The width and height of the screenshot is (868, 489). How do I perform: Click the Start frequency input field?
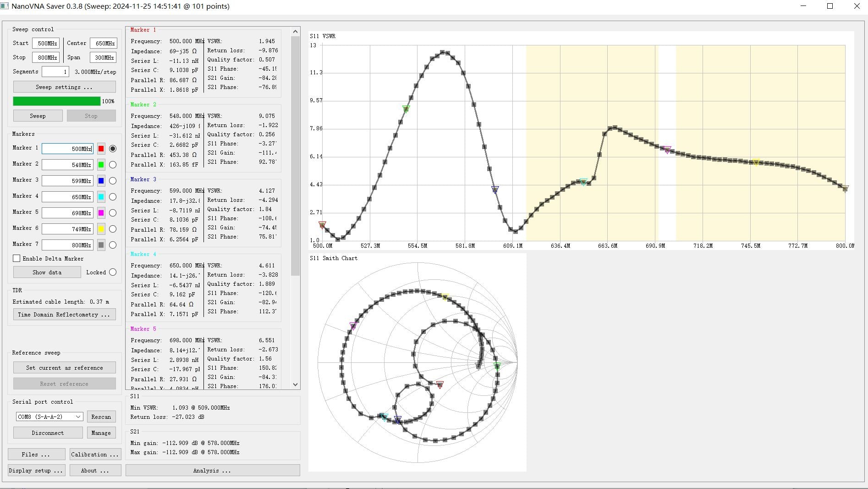pyautogui.click(x=46, y=44)
